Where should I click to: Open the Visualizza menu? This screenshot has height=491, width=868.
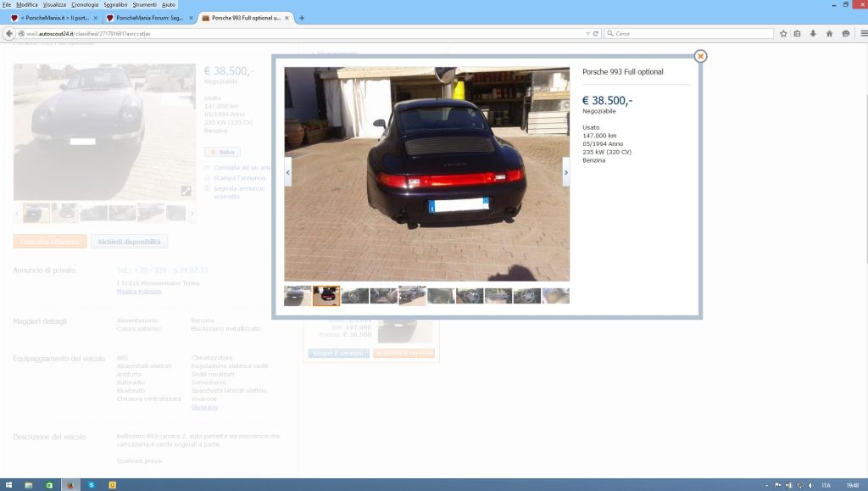tap(54, 4)
